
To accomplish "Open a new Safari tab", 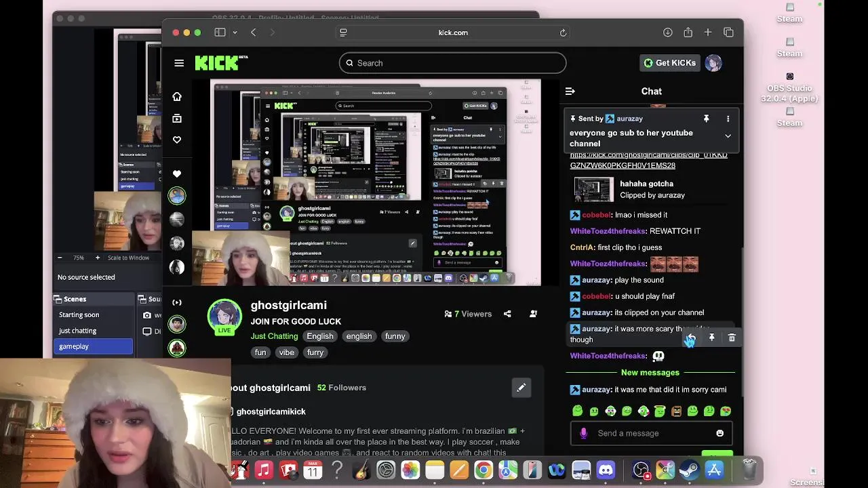I will point(708,33).
